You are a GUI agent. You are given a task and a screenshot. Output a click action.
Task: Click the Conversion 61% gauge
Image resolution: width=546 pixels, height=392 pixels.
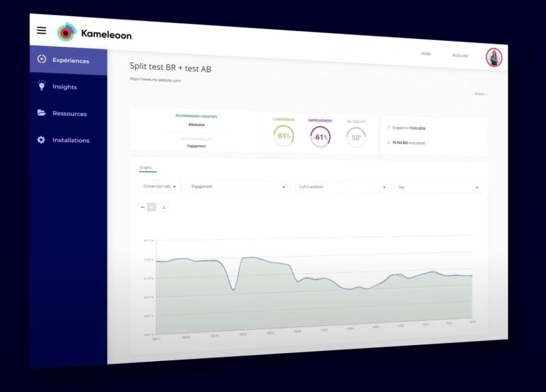(x=284, y=136)
